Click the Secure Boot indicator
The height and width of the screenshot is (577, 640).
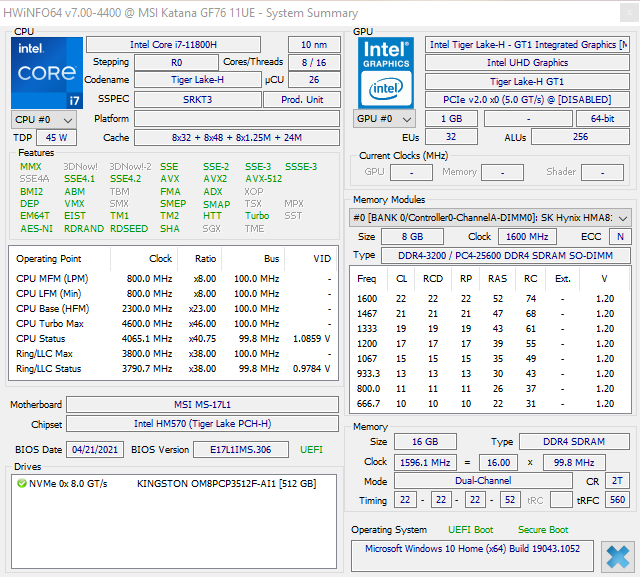pyautogui.click(x=543, y=530)
